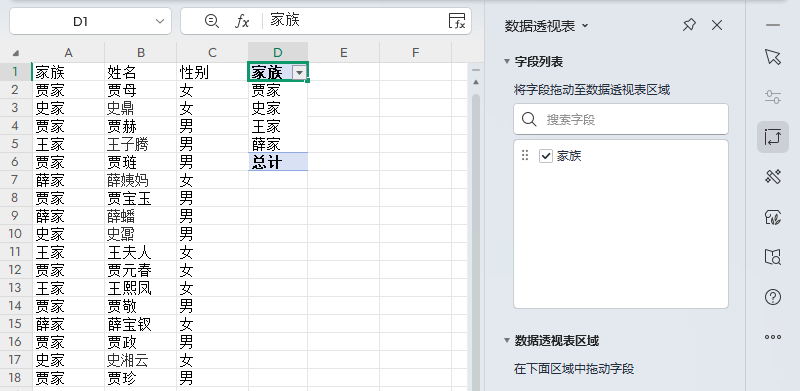This screenshot has width=800, height=391.
Task: Pin the pivot table pane
Action: click(x=689, y=25)
